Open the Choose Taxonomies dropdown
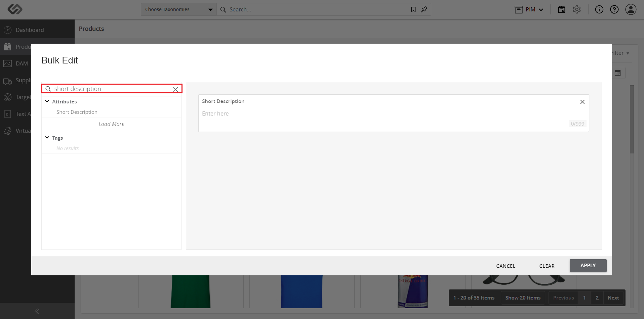Viewport: 644px width, 319px height. click(x=179, y=9)
